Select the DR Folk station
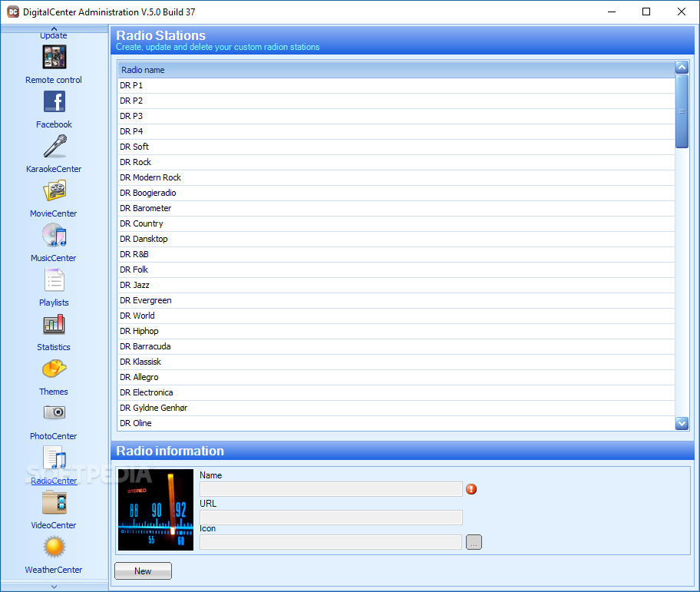Screen dimensions: 700x592 pos(396,270)
